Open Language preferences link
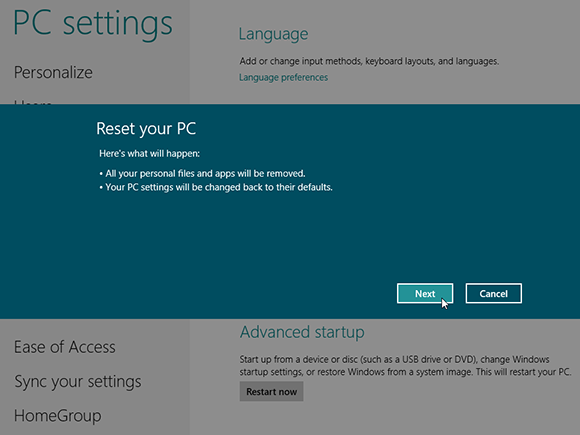Viewport: 580px width, 435px height. click(x=283, y=77)
